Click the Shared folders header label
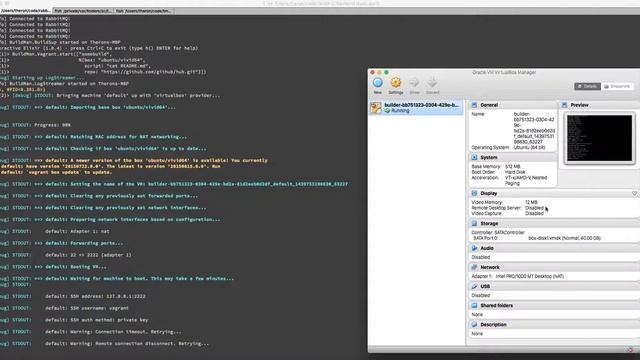The image size is (640, 360). click(497, 305)
